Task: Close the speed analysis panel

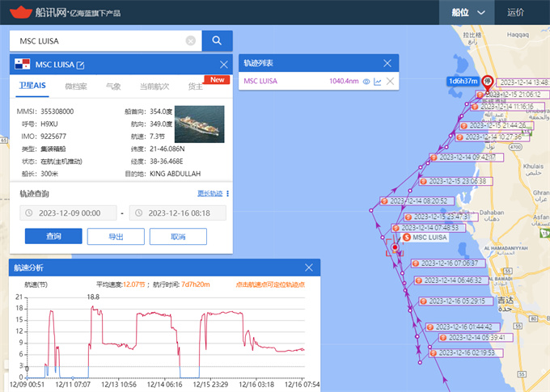Action: coord(308,268)
